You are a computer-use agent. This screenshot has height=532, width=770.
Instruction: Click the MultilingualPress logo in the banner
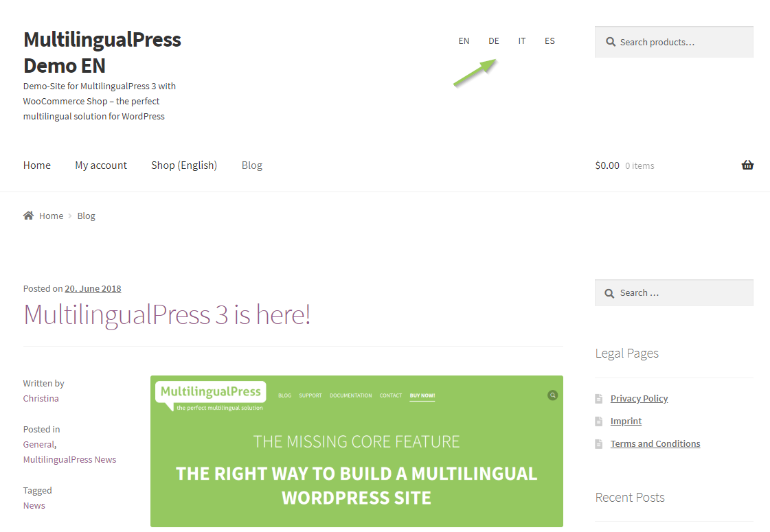(x=211, y=396)
